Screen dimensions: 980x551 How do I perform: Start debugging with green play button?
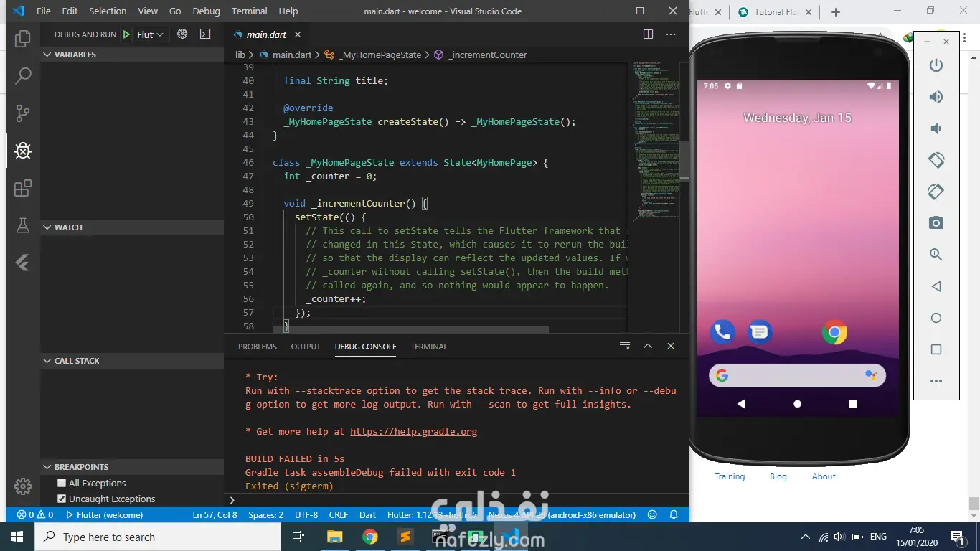pos(126,34)
